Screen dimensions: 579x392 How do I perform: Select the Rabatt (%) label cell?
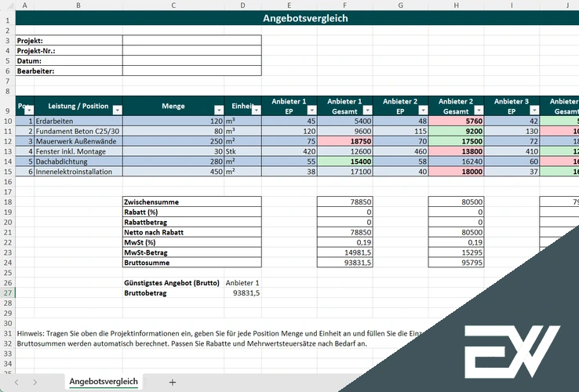[x=192, y=212]
